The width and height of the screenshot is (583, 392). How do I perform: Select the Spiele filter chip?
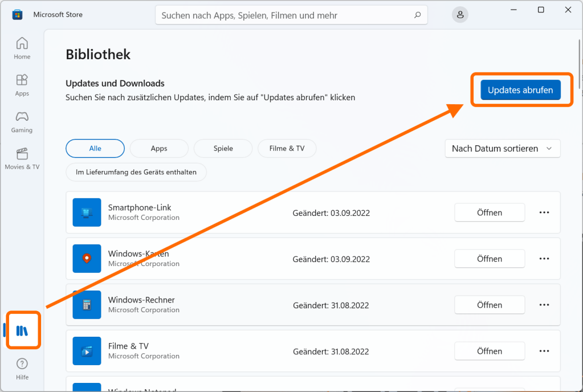click(223, 149)
